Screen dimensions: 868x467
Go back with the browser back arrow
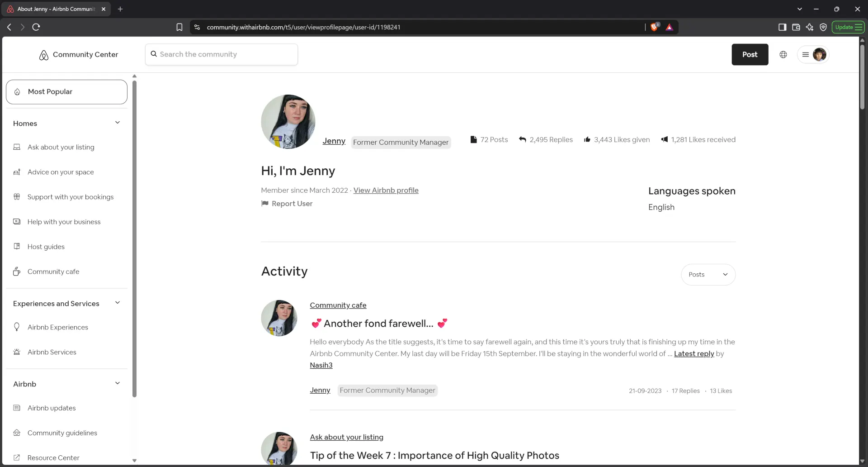click(x=9, y=27)
